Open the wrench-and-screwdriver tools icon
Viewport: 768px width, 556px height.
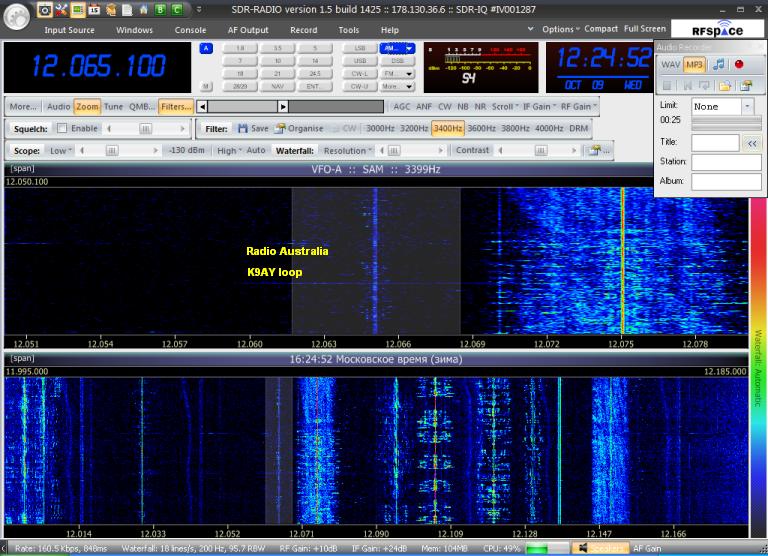pyautogui.click(x=61, y=9)
